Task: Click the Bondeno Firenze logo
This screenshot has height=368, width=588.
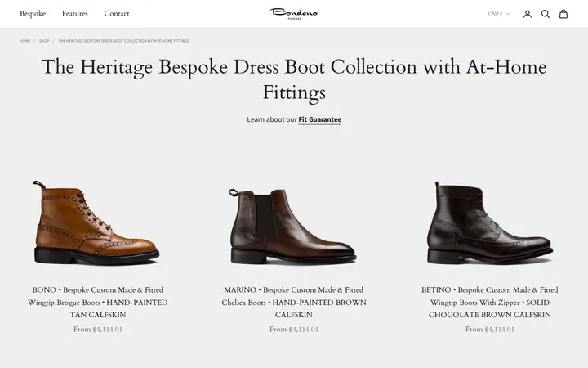Action: (294, 14)
